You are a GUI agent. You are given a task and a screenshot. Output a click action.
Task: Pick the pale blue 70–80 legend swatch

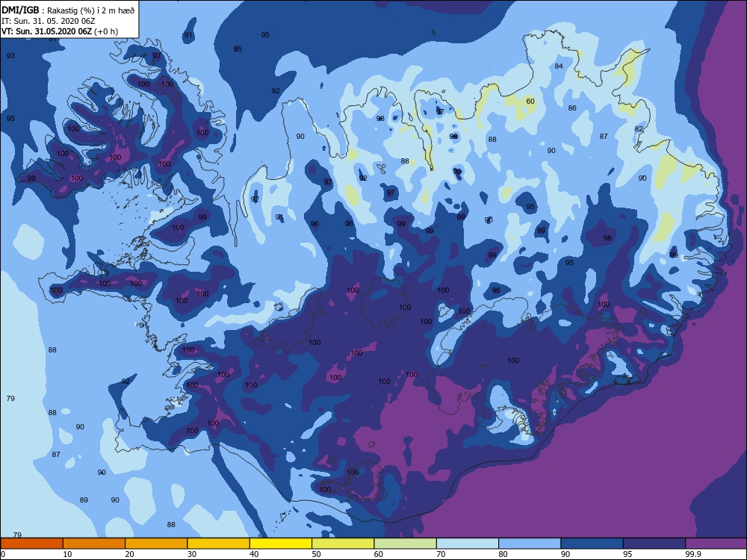(x=468, y=544)
